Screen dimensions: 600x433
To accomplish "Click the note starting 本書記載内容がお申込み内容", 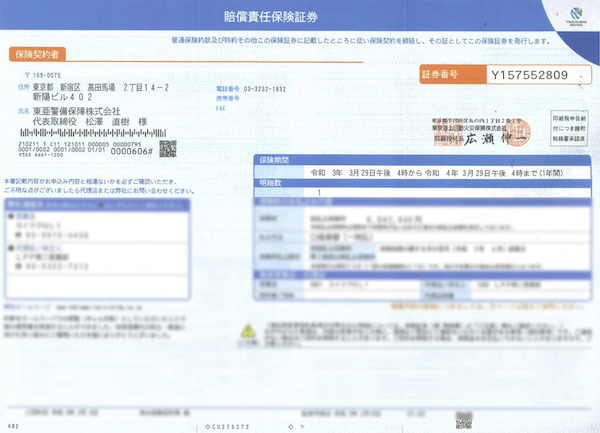I will click(x=91, y=181).
